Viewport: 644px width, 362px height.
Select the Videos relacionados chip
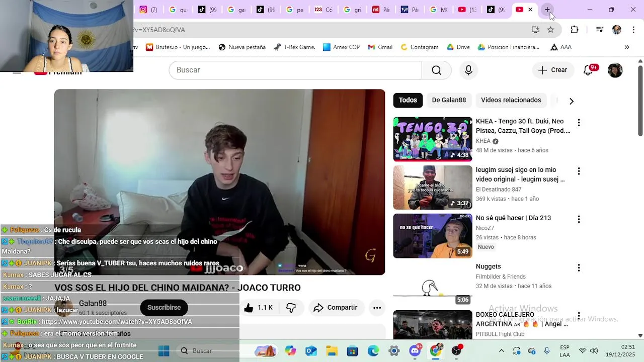point(511,100)
